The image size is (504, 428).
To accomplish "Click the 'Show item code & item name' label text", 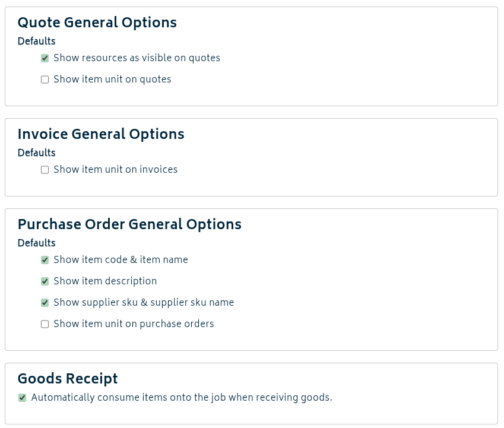I will point(121,259).
